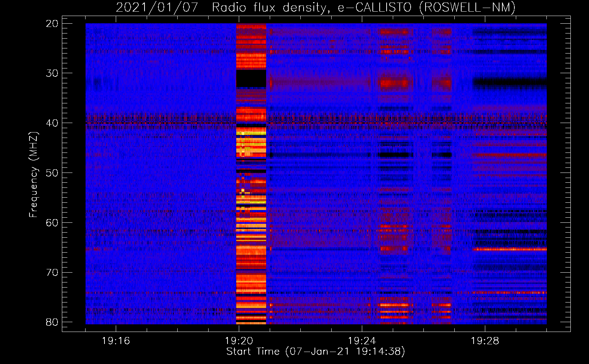This screenshot has width=589, height=364.
Task: Click the plot title '2021/01/07 Radio flux density, e-CALLISTO (ROSWELL-NM)'
Action: click(x=316, y=7)
